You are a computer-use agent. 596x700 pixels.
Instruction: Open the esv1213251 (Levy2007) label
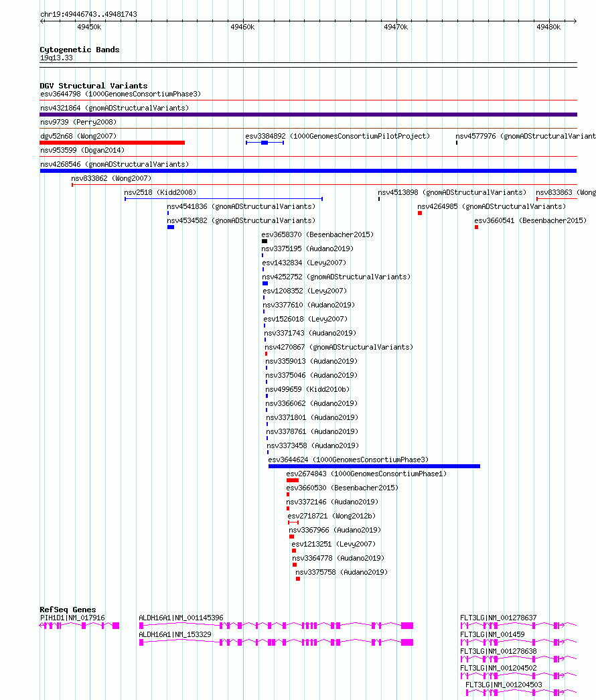tap(333, 544)
